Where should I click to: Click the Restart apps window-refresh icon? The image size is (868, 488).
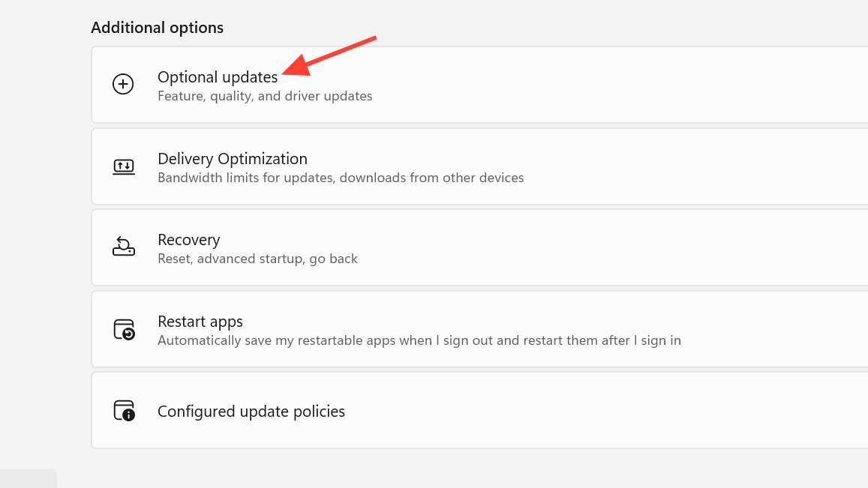pyautogui.click(x=124, y=329)
